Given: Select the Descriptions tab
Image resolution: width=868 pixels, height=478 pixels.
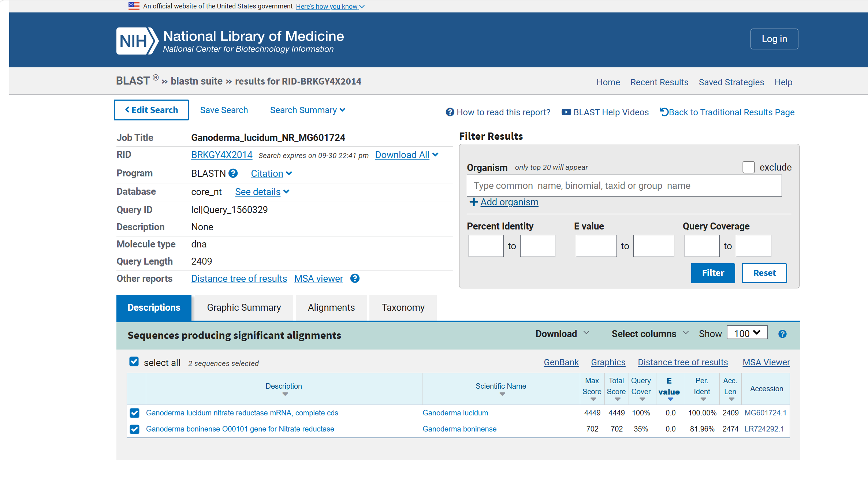Looking at the screenshot, I should pos(154,307).
